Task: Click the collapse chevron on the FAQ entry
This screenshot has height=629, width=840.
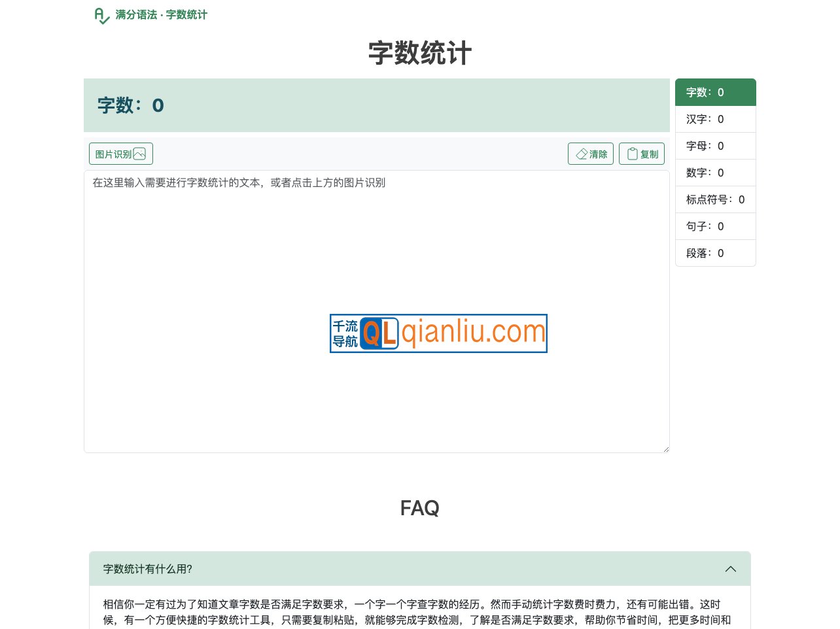Action: click(731, 569)
